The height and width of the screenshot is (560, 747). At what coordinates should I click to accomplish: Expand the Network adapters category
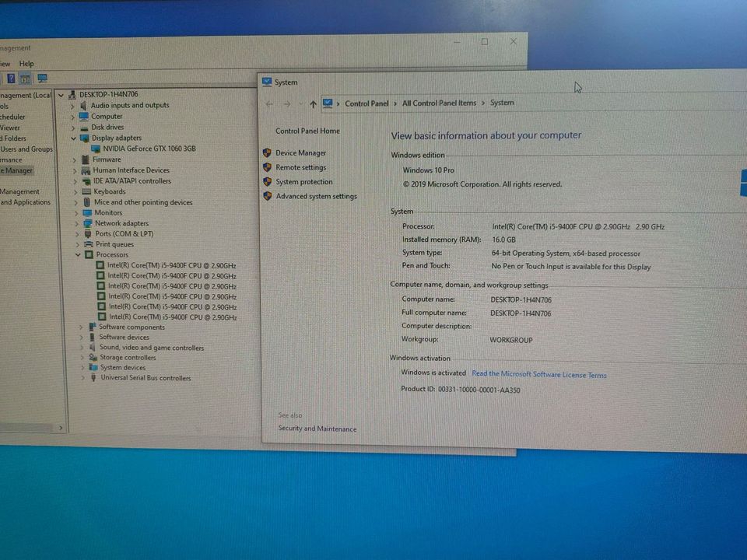[x=76, y=223]
